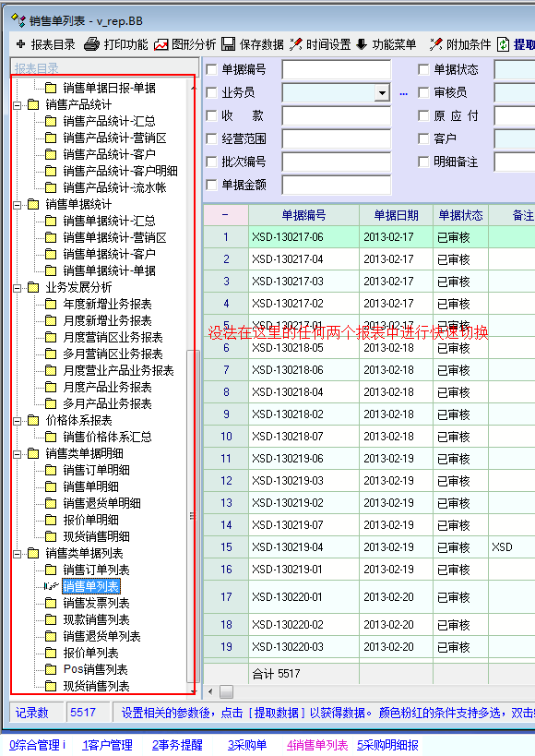This screenshot has height=756, width=535.
Task: Enable the 审核员 checkbox
Action: coord(423,92)
